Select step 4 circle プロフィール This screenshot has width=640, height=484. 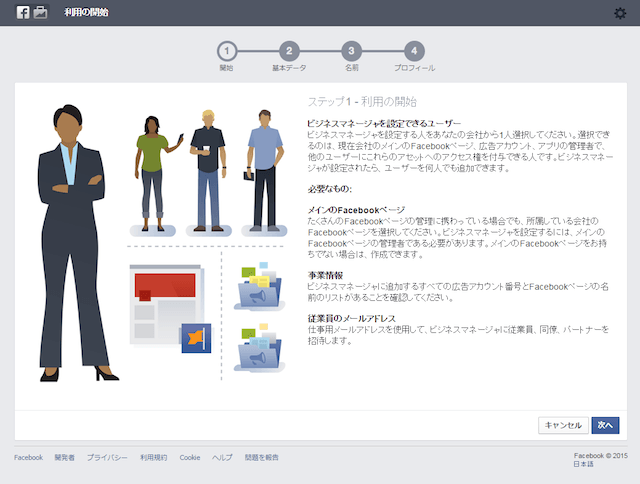pyautogui.click(x=414, y=51)
